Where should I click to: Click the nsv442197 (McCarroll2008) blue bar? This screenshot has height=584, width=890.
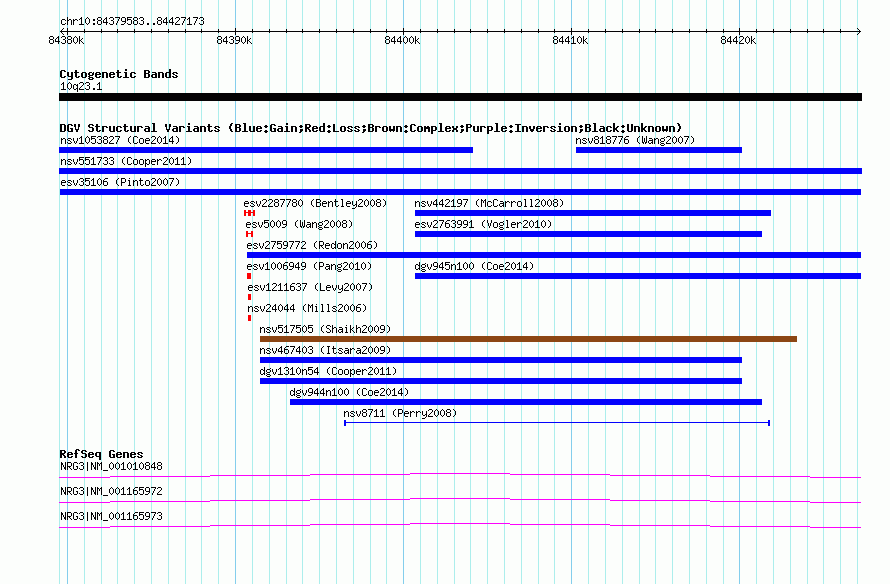593,213
